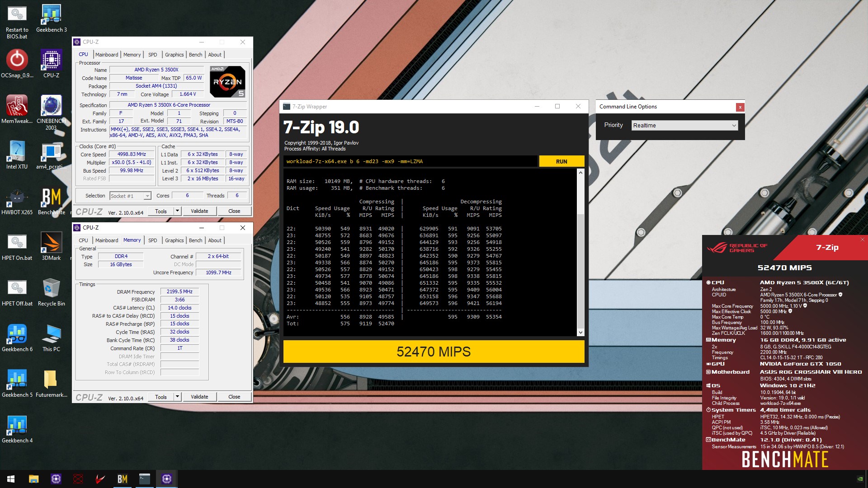Launch the 3DMark desktop shortcut
868x488 pixels.
tap(51, 246)
